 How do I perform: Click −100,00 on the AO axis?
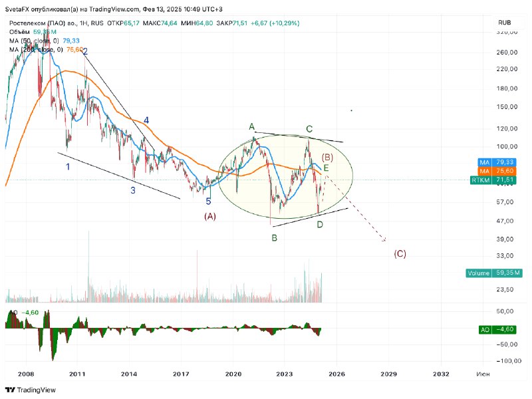(x=508, y=361)
